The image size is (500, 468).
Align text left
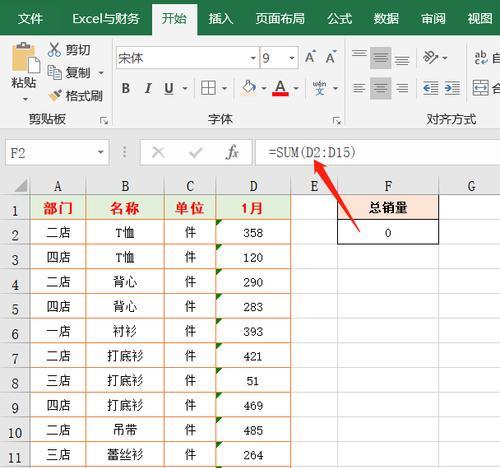(359, 88)
